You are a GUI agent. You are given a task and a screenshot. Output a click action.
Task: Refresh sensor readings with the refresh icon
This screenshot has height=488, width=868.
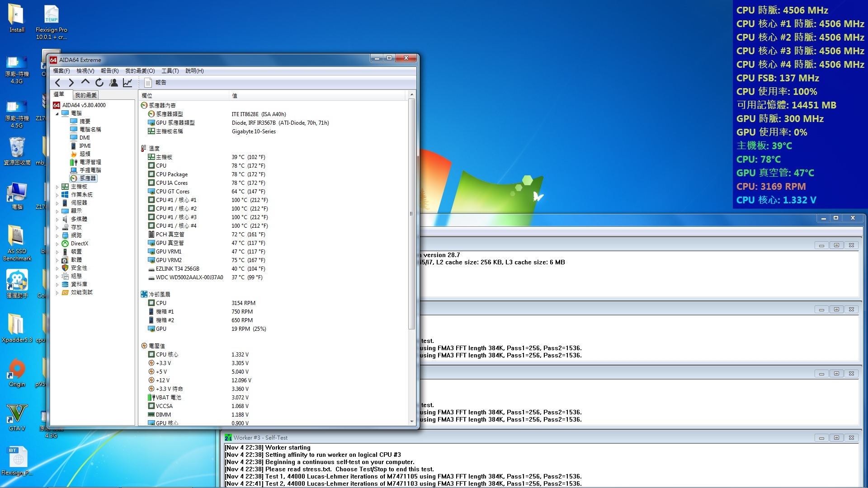(99, 83)
